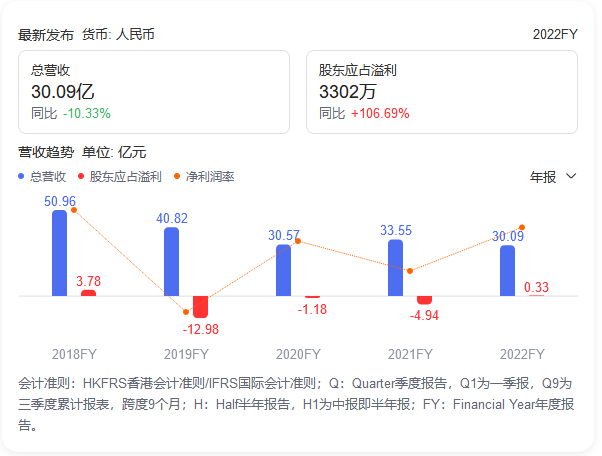The height and width of the screenshot is (456, 602).
Task: Click the chevron arrow beside 年报
Action: (572, 177)
